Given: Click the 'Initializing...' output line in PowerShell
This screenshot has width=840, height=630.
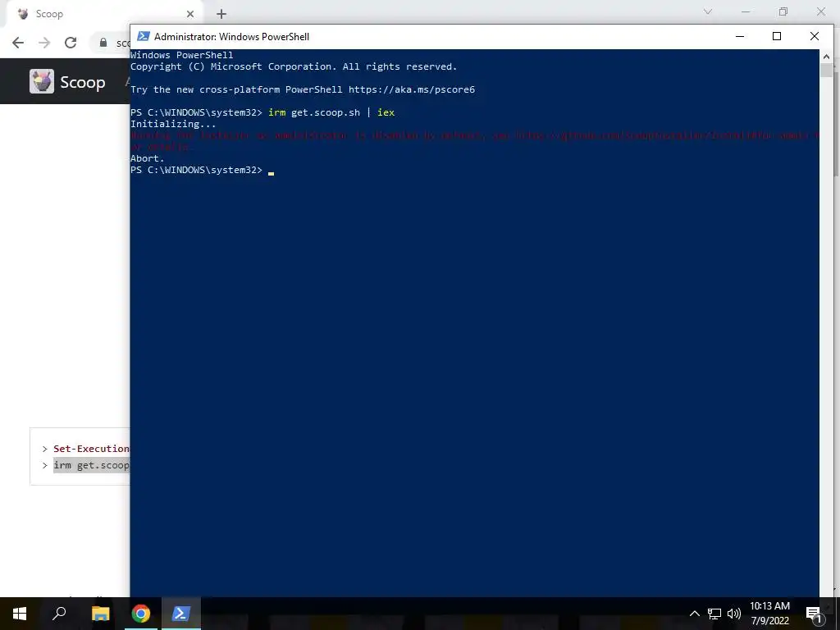Looking at the screenshot, I should [173, 124].
